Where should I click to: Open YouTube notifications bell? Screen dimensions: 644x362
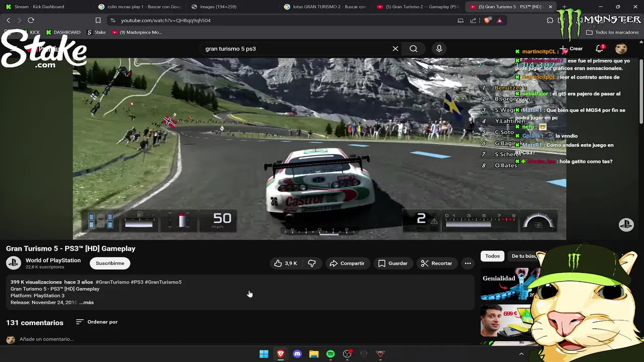coord(599,49)
